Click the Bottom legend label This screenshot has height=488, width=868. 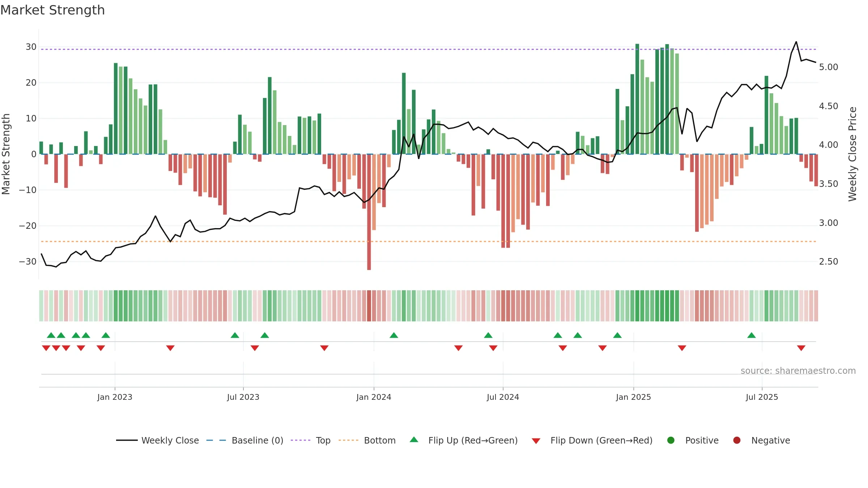380,440
